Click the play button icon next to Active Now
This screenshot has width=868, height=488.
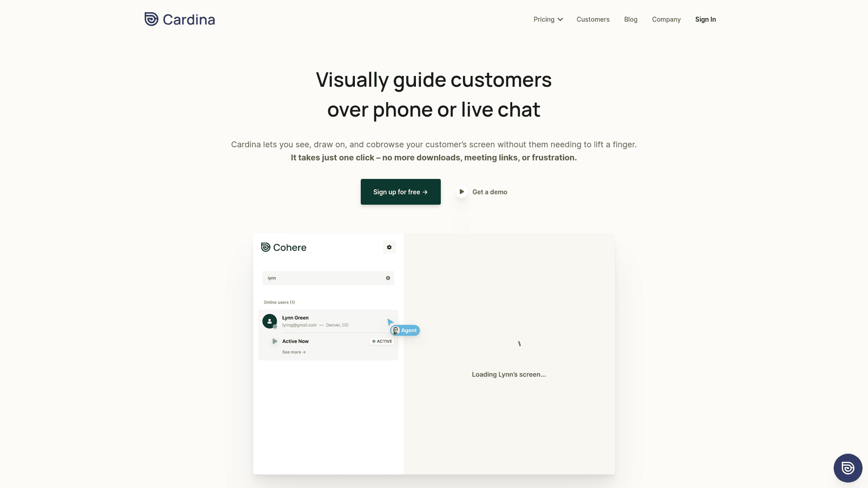(x=274, y=341)
